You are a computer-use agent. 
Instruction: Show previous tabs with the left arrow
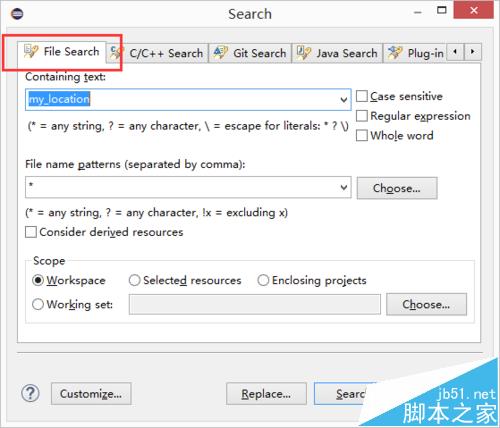tap(455, 52)
